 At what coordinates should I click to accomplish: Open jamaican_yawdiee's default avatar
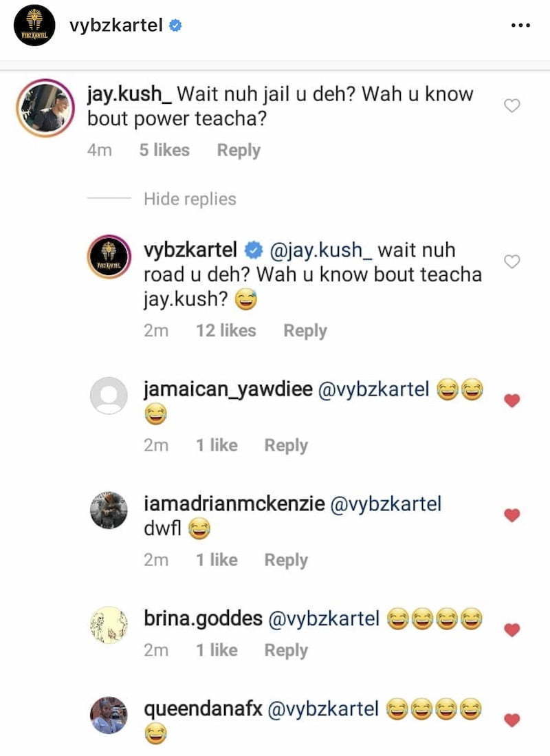point(109,396)
